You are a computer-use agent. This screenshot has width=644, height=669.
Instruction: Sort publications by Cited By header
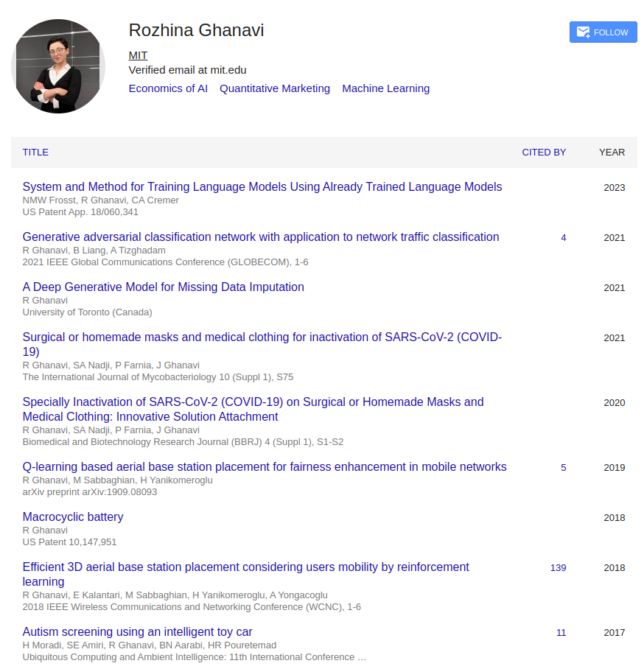(x=544, y=153)
